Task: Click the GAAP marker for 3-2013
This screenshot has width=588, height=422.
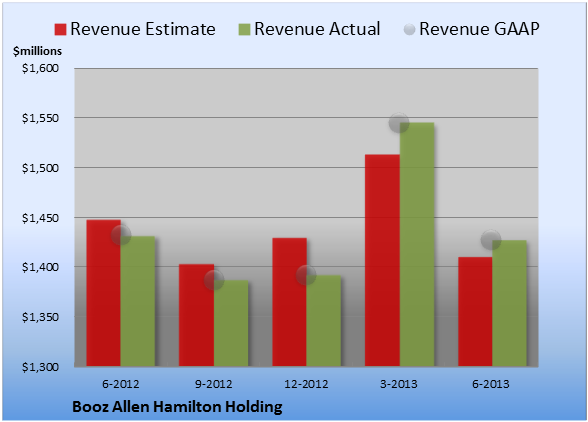Action: (x=399, y=123)
